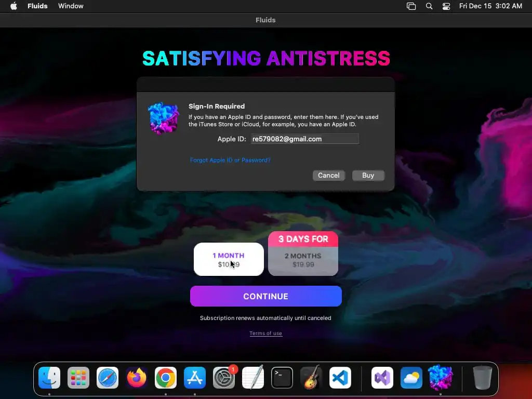Select the 2 Months $19.99 plan
This screenshot has height=399, width=532.
303,261
